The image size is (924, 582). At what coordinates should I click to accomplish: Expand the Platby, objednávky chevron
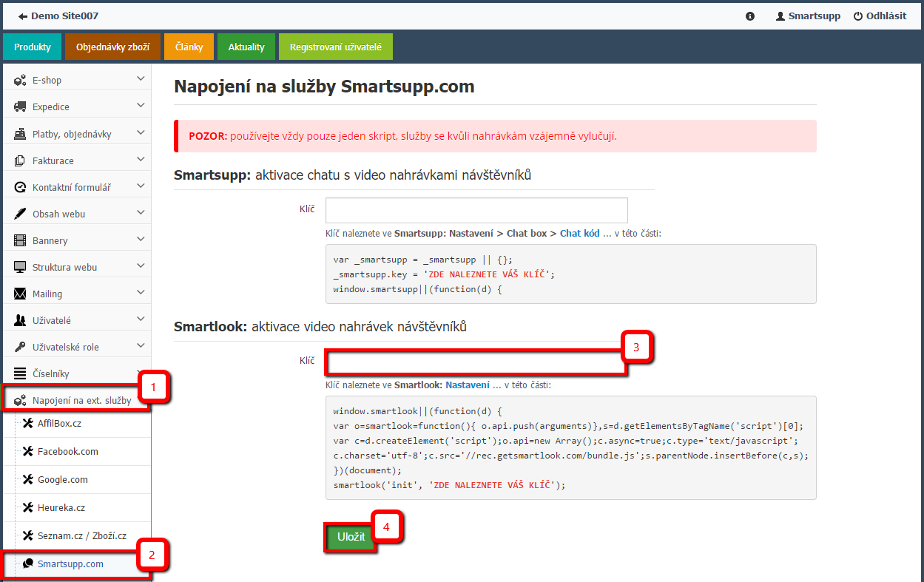(141, 133)
